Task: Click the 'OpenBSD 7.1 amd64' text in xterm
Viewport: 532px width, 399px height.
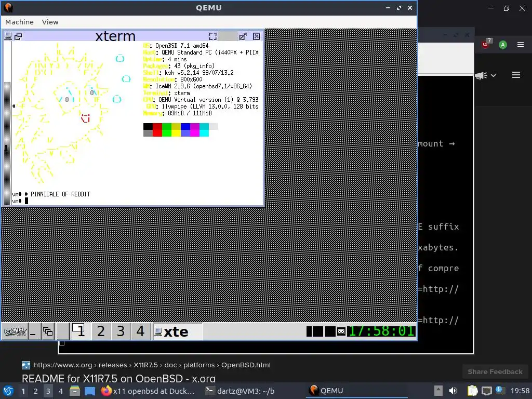Action: click(182, 46)
